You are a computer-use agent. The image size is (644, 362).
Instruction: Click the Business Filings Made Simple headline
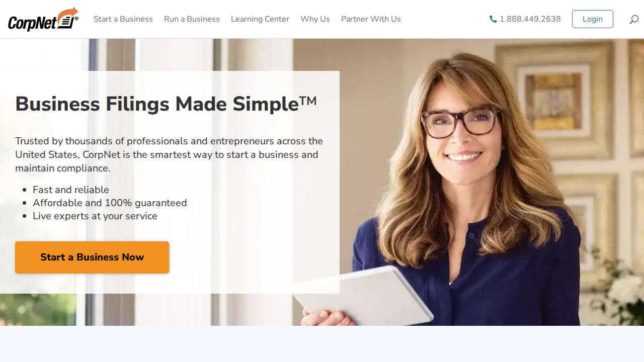point(166,104)
